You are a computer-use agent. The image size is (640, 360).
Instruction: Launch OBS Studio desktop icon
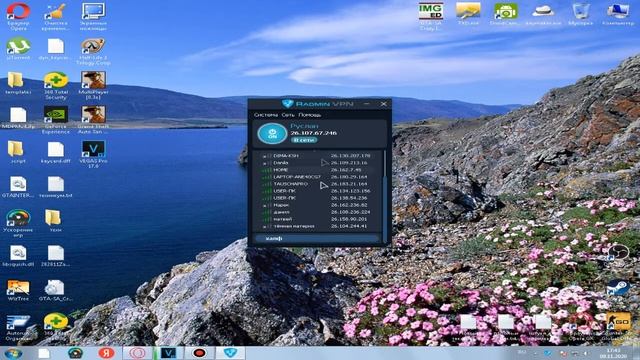pos(618,252)
